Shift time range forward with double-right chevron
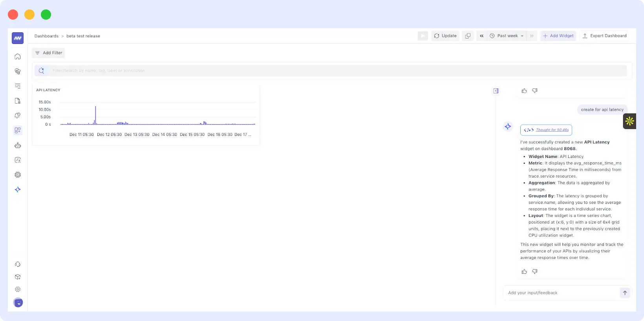This screenshot has width=644, height=321. [532, 36]
